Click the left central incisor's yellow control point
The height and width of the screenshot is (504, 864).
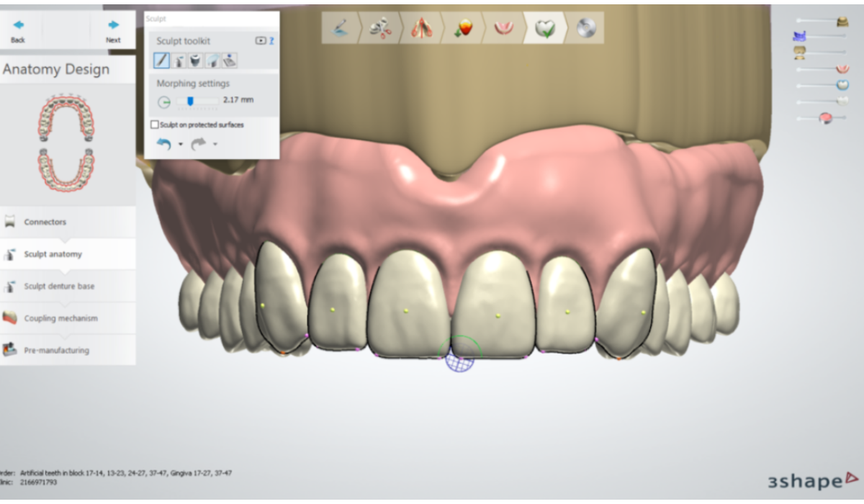pos(407,311)
